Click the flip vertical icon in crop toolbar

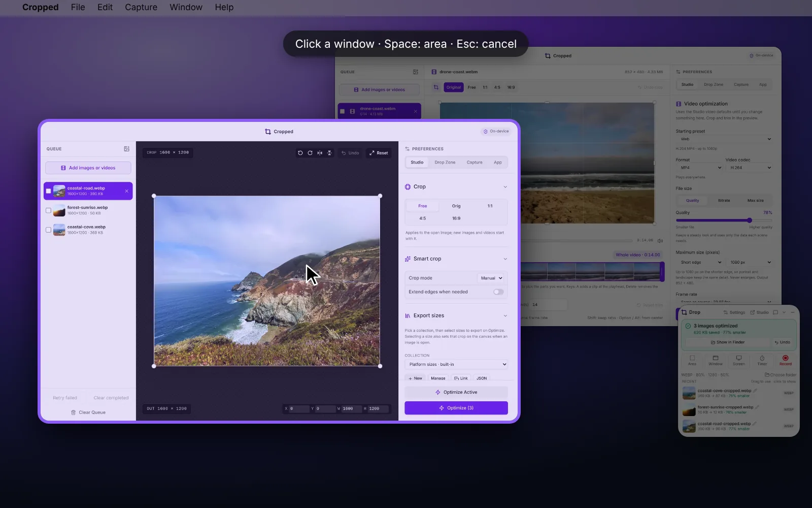pos(329,153)
